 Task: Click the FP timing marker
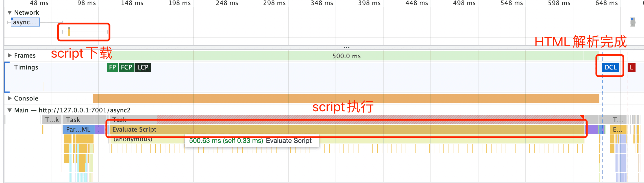112,67
